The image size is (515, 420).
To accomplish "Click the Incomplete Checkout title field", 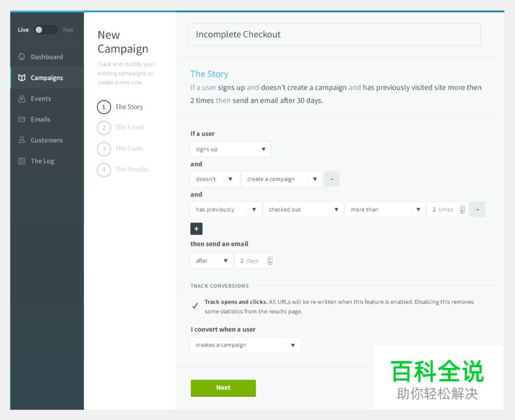I will [334, 34].
